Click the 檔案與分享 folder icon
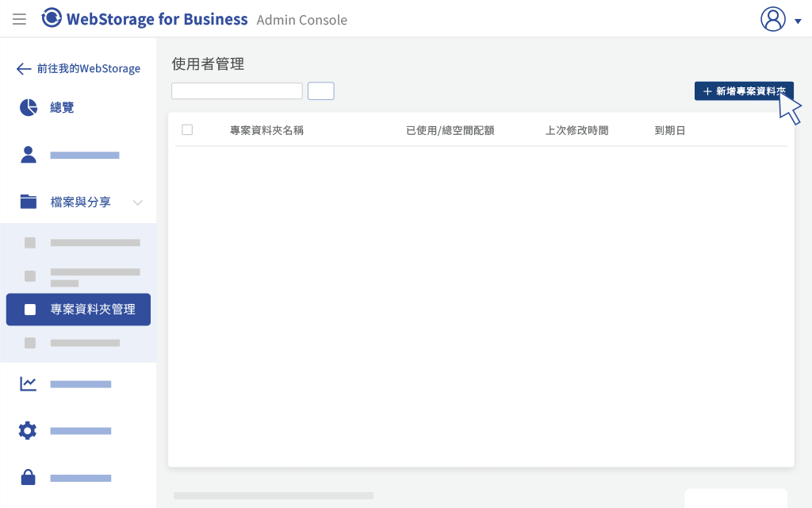812x508 pixels. [x=29, y=202]
